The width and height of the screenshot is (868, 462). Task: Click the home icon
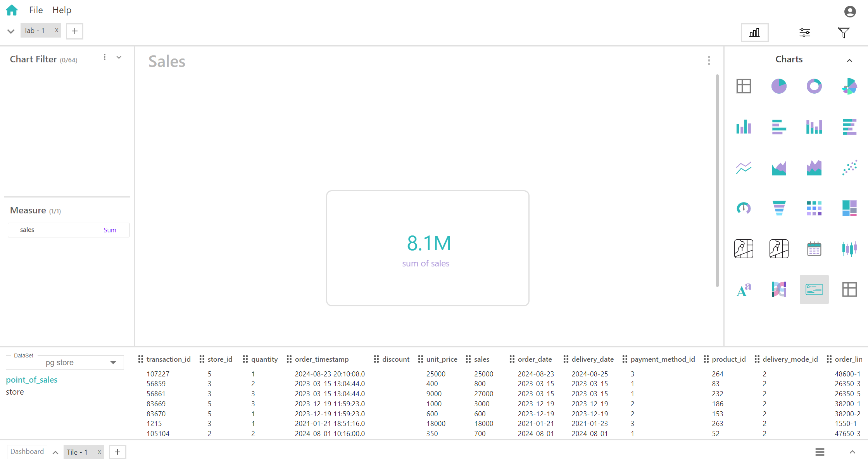click(12, 10)
